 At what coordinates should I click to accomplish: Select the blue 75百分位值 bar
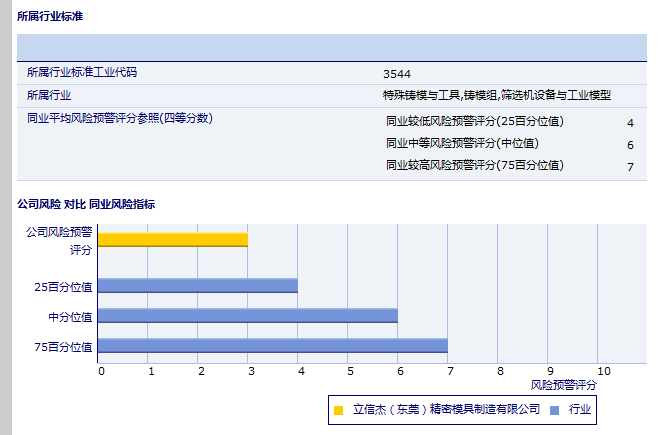tap(273, 346)
